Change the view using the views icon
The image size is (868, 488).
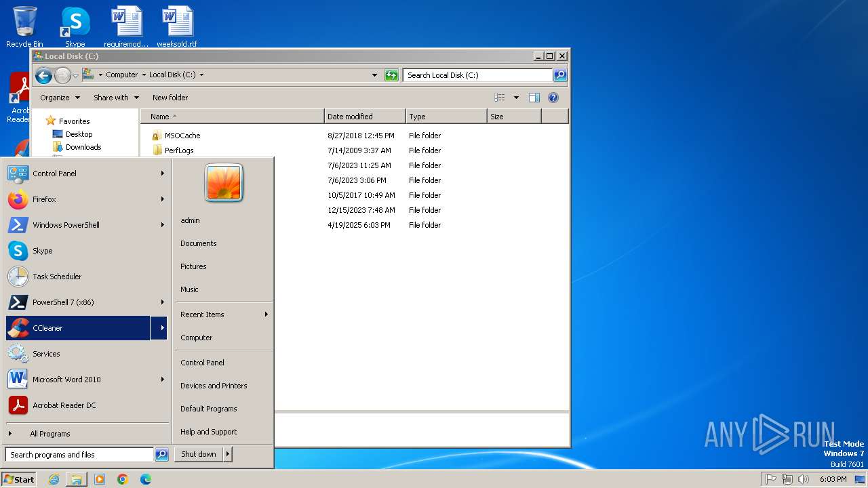[x=500, y=98]
